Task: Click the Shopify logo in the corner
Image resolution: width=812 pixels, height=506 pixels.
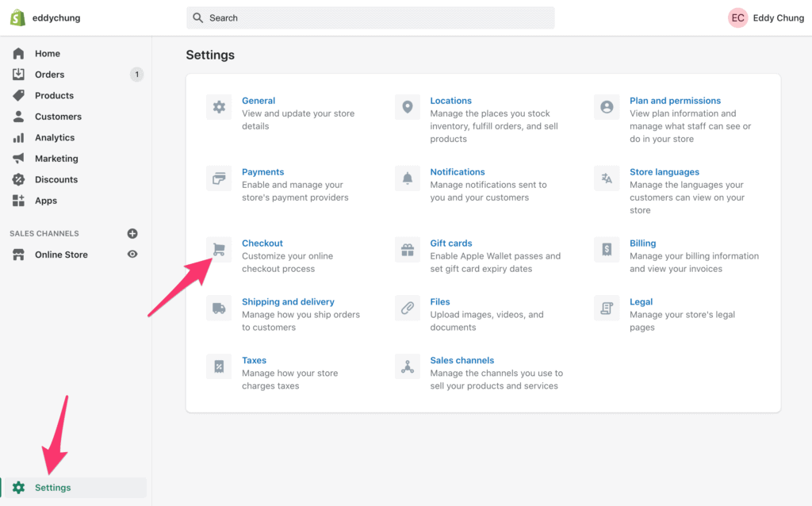Action: [x=17, y=17]
